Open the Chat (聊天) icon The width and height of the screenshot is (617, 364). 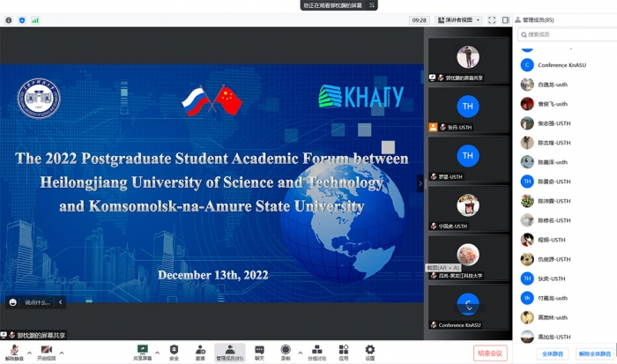point(259,352)
